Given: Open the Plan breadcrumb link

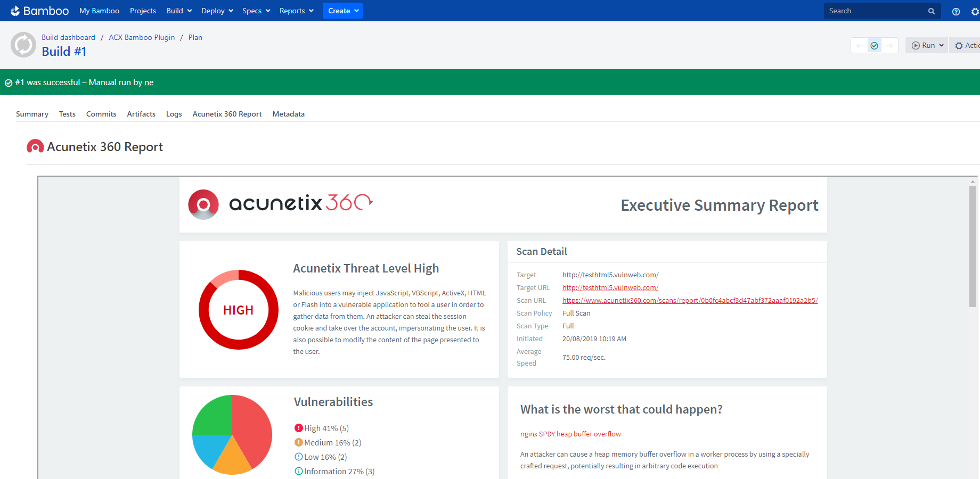Looking at the screenshot, I should coord(195,37).
